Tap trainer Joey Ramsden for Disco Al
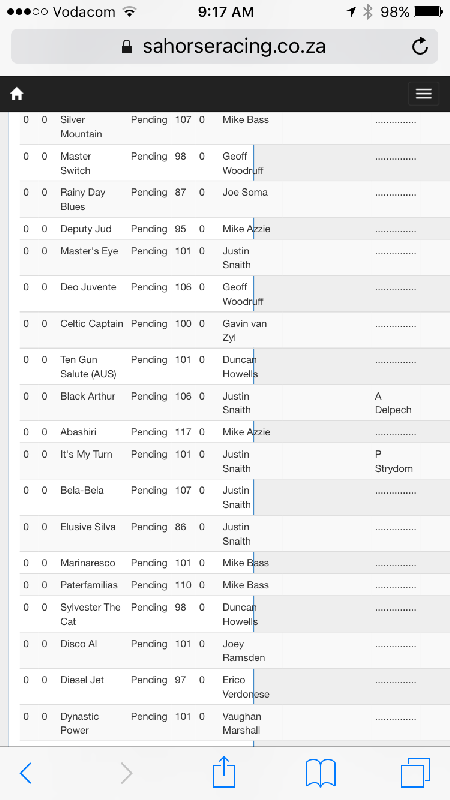This screenshot has width=450, height=800. [x=243, y=651]
